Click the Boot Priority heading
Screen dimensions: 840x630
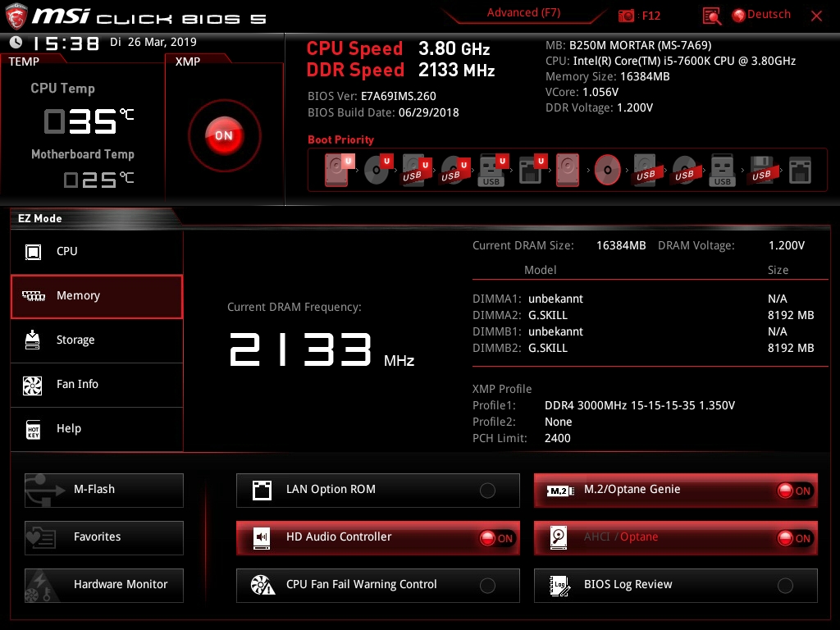[x=340, y=139]
